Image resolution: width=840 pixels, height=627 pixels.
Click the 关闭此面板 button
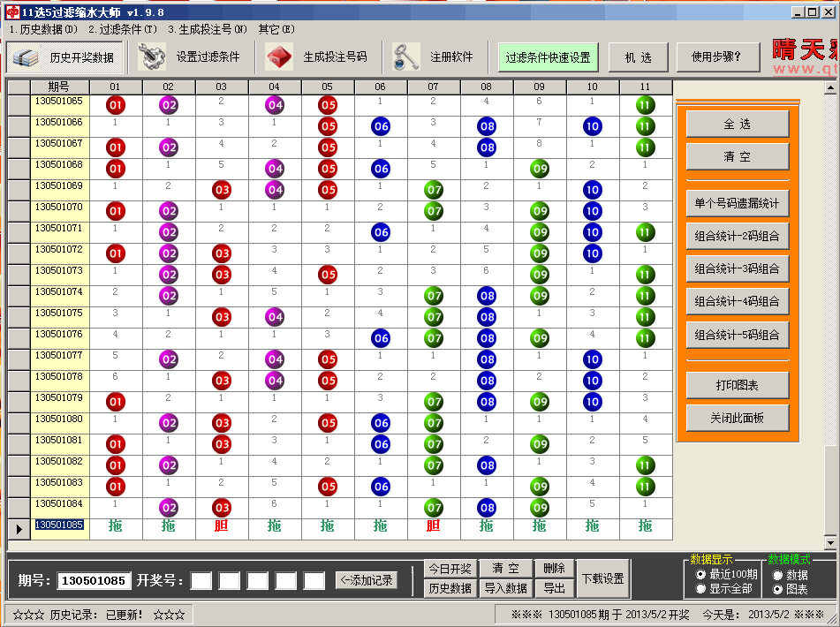coord(738,419)
